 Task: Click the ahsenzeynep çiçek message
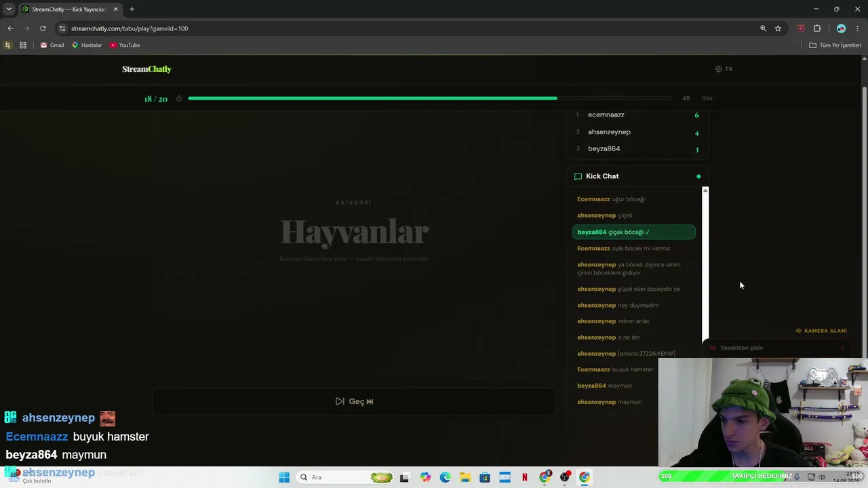605,216
